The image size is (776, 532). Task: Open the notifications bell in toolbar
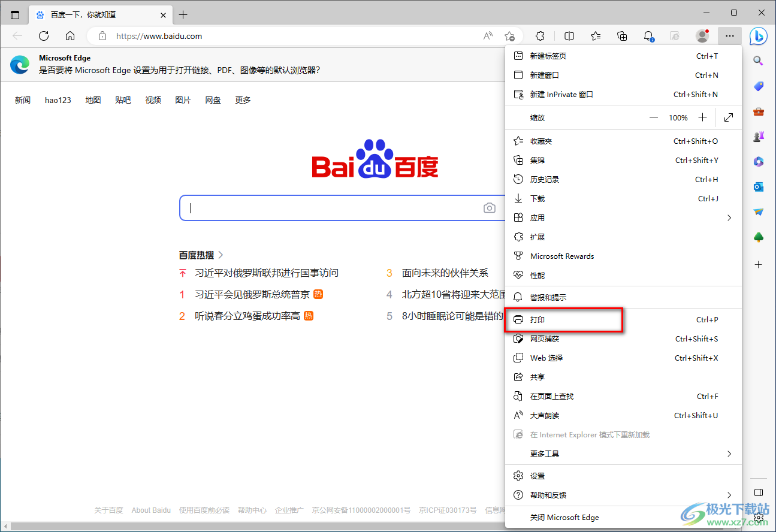(648, 36)
